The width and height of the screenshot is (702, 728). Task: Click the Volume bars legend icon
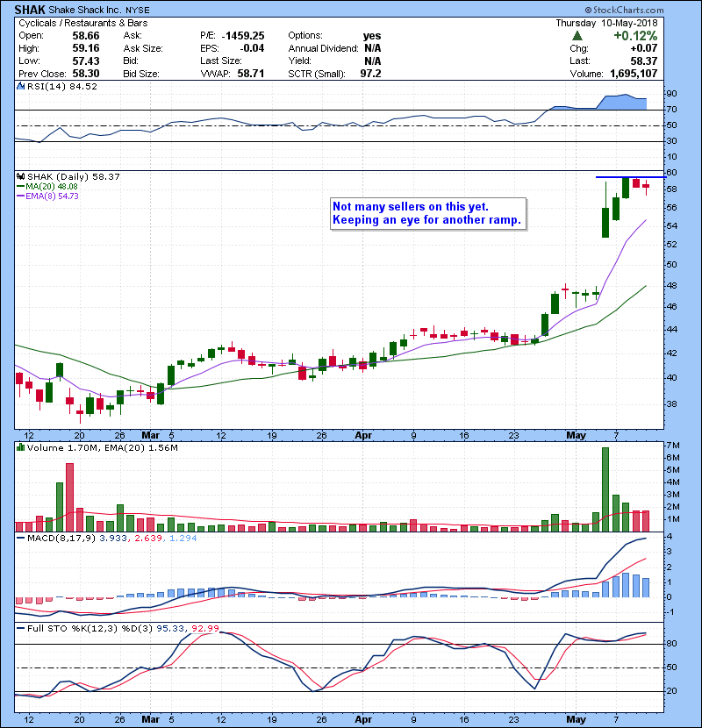pyautogui.click(x=21, y=448)
